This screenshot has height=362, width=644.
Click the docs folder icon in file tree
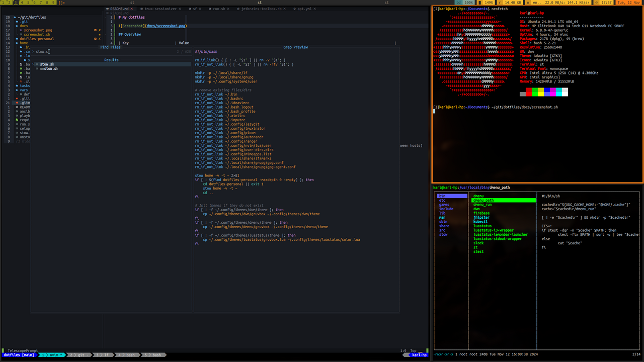point(17,26)
